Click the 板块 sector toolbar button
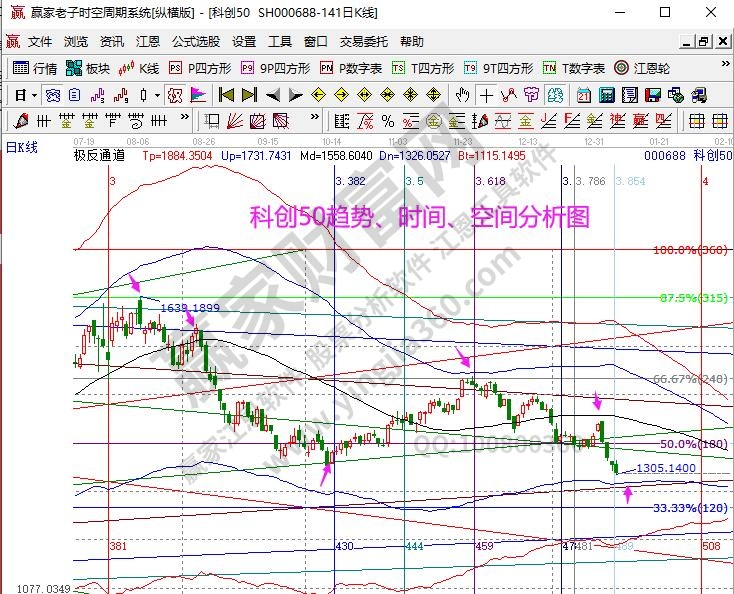Viewport: 734px width, 594px height. [87, 68]
